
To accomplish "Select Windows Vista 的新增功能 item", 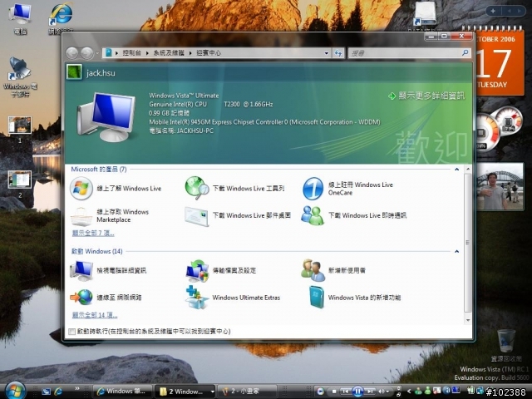I will (355, 298).
